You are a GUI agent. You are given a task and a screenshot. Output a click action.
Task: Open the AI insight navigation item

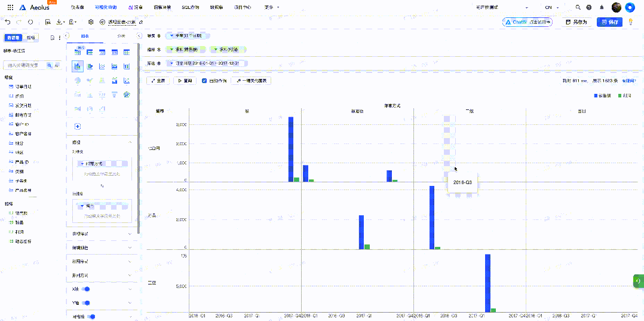pos(136,7)
